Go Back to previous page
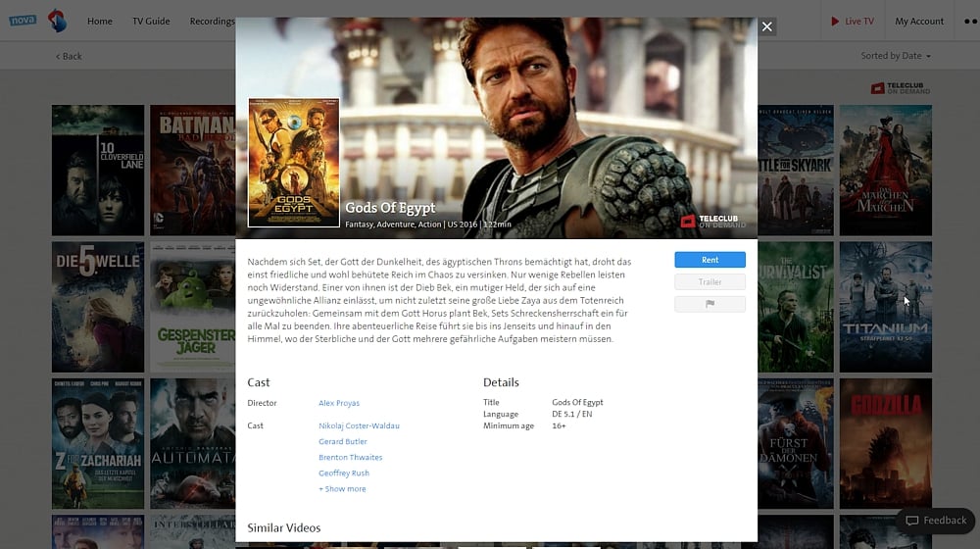This screenshot has width=980, height=549. tap(69, 56)
